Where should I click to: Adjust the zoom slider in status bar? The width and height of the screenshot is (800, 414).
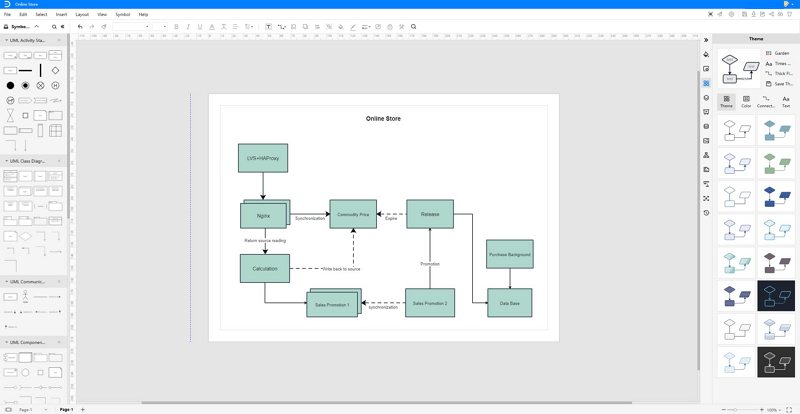[x=742, y=410]
